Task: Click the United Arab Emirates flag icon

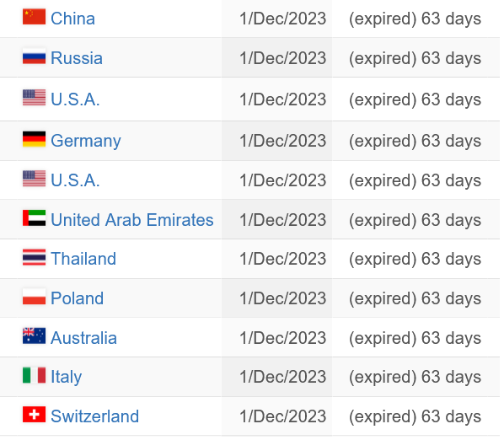Action: [34, 218]
